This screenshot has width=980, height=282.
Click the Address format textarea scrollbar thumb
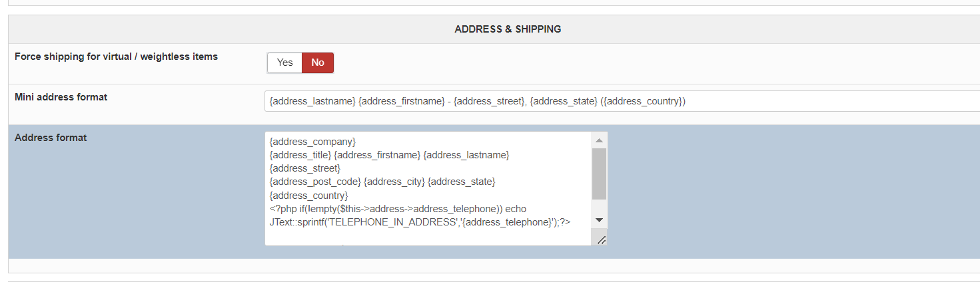click(599, 173)
